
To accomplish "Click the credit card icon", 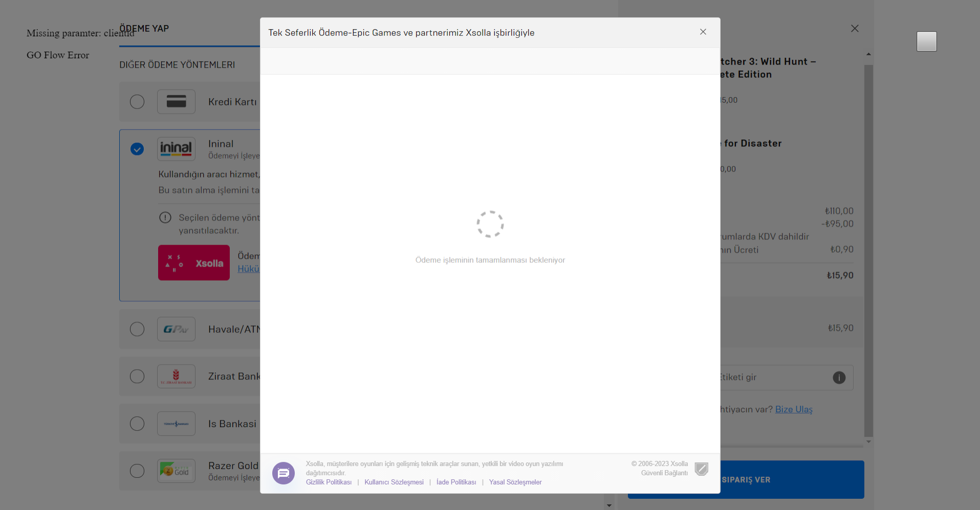I will coord(176,102).
